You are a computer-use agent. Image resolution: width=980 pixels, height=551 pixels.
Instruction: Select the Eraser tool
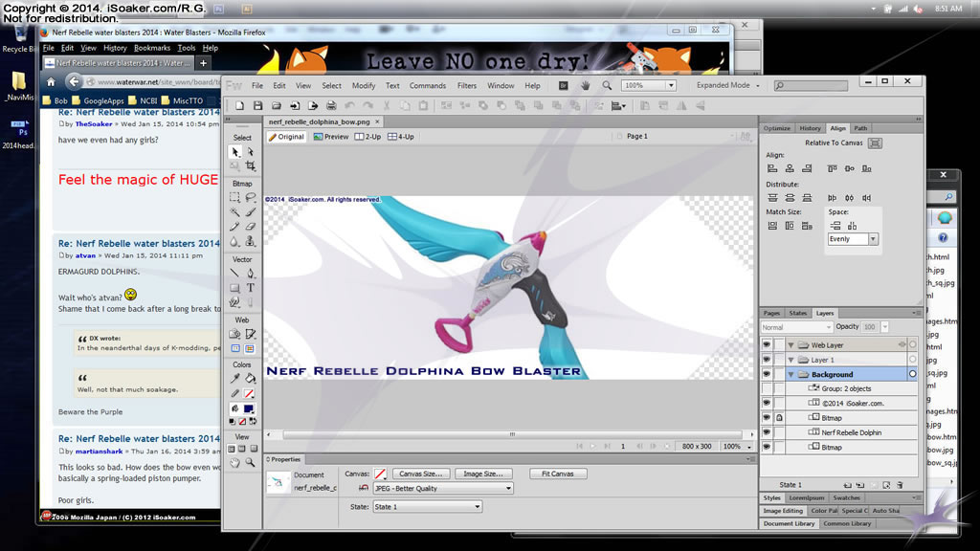250,227
